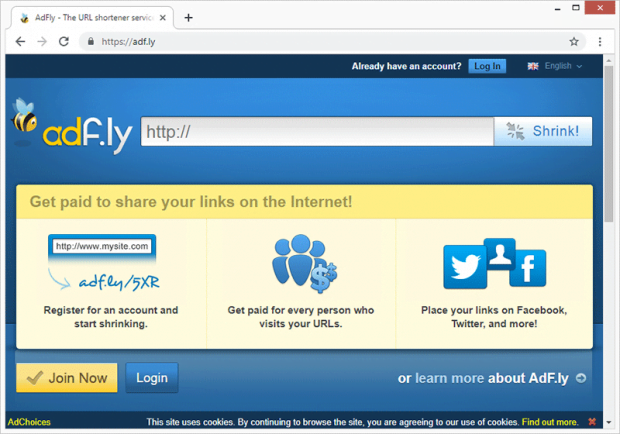This screenshot has width=620, height=434.
Task: Bookmark this page with the star icon
Action: 574,42
